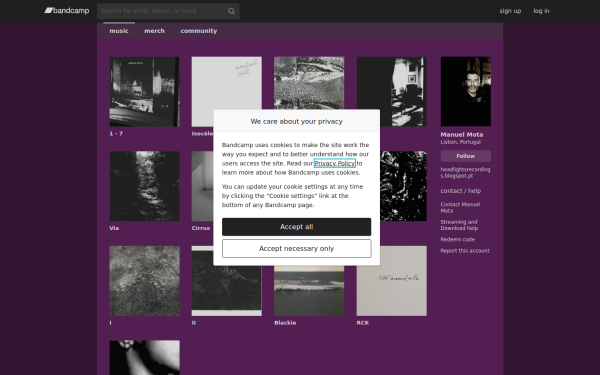Screen dimensions: 600x375
Task: Click the RCK album title text
Action: point(363,323)
